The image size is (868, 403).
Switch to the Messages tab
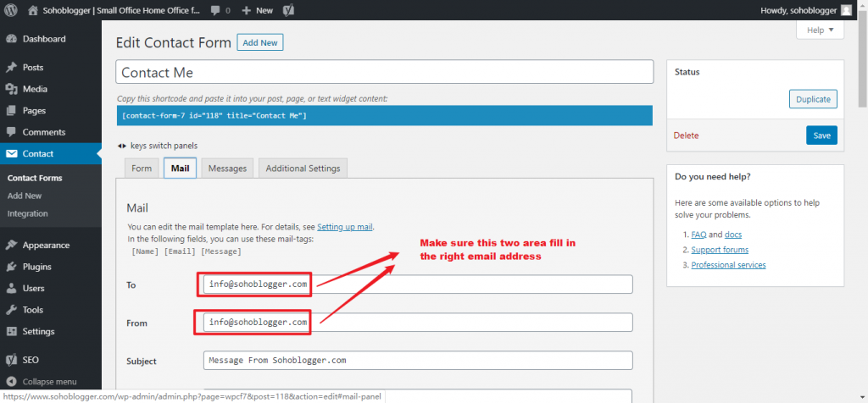point(227,168)
